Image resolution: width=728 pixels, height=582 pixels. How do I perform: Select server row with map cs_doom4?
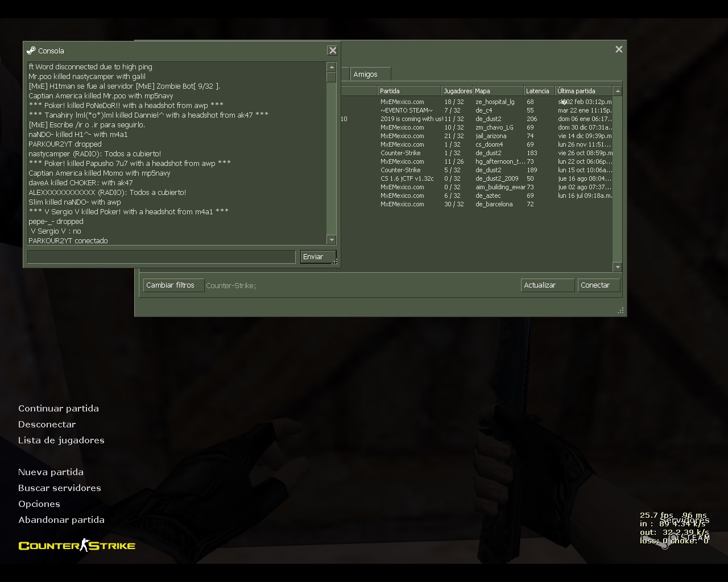[477, 144]
